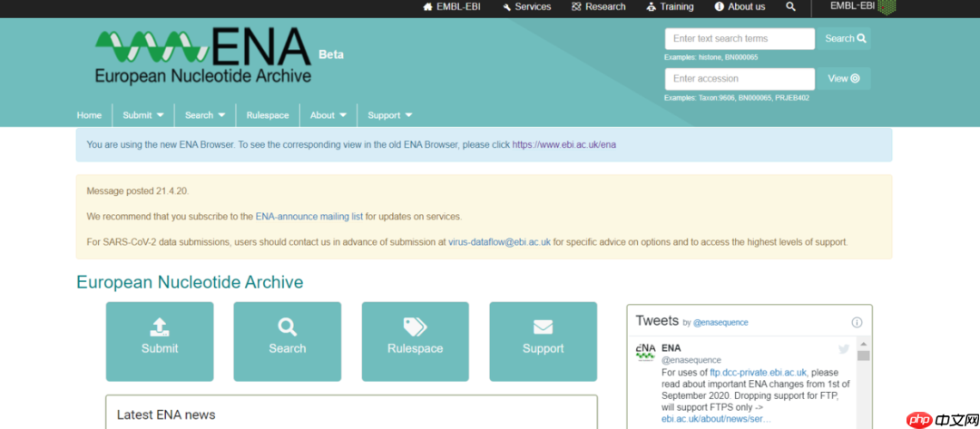Screen dimensions: 980x429
Task: Open Rulespace in the navigation bar
Action: click(268, 115)
